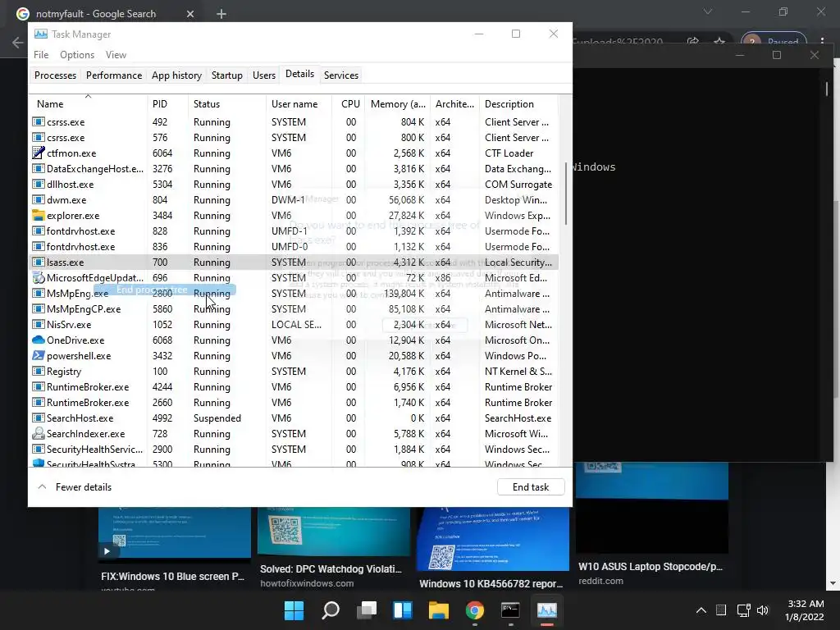Screen dimensions: 840x630
Task: Switch to the App history tab
Action: pyautogui.click(x=177, y=75)
